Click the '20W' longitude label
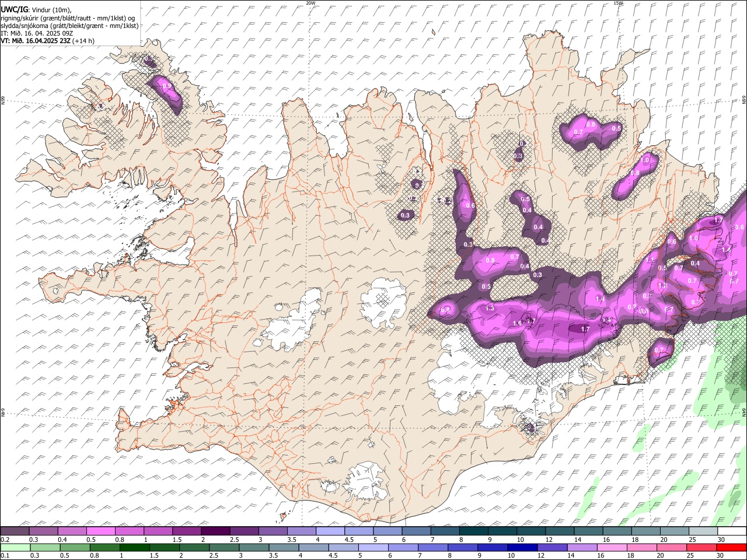This screenshot has width=747, height=560. point(310,3)
